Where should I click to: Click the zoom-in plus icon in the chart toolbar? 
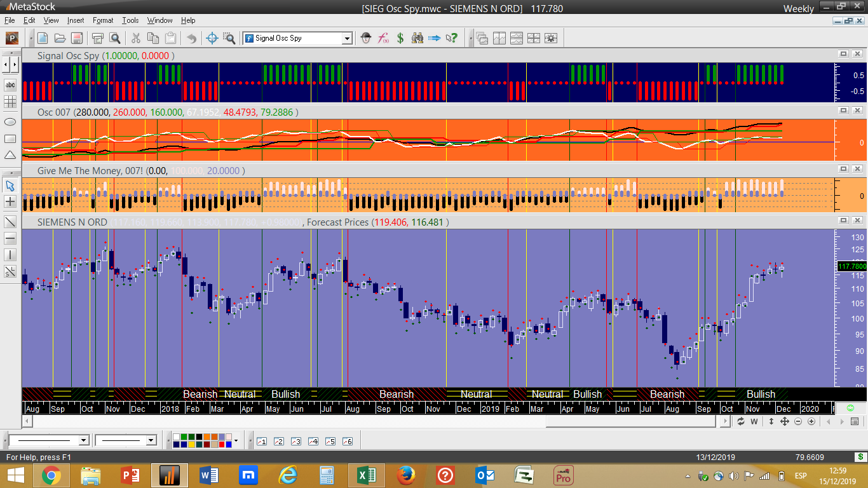click(811, 422)
